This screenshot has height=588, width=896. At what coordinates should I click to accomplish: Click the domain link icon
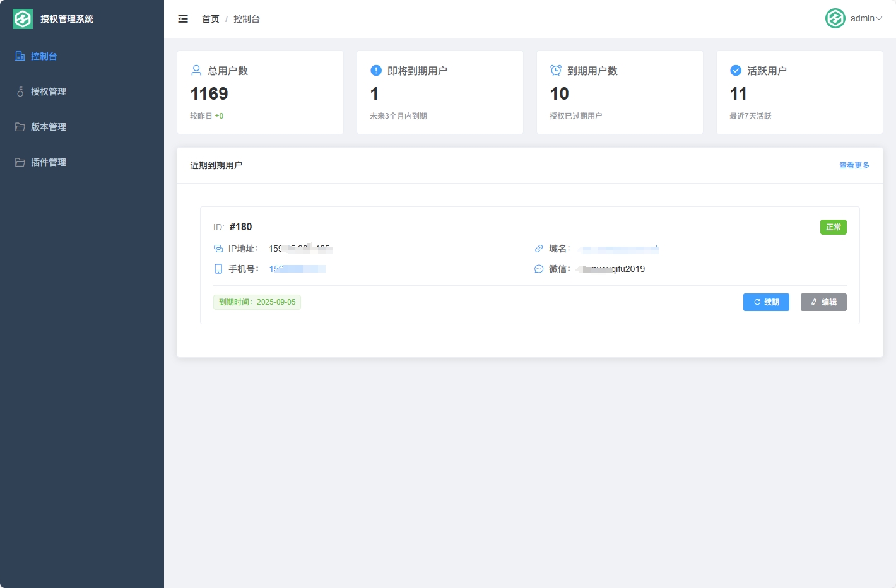[539, 249]
